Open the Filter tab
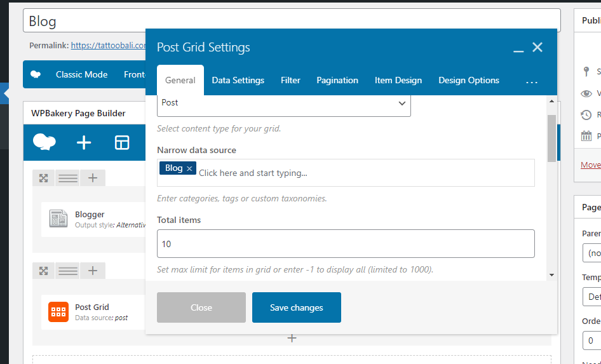Viewport: 601px width, 364px height. point(290,80)
